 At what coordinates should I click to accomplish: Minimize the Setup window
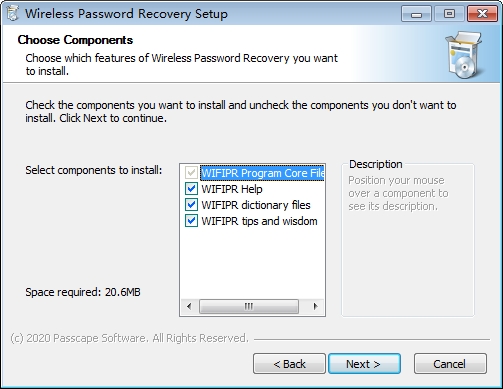click(x=417, y=14)
